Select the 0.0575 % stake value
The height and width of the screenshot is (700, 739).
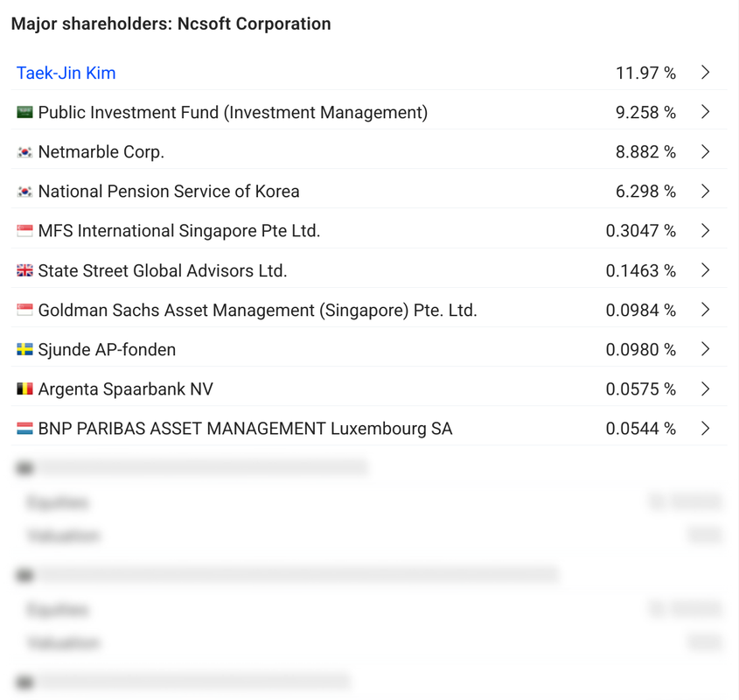click(x=641, y=389)
